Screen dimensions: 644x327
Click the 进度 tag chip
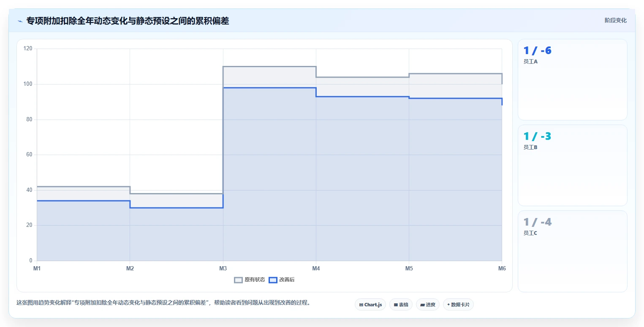(428, 305)
